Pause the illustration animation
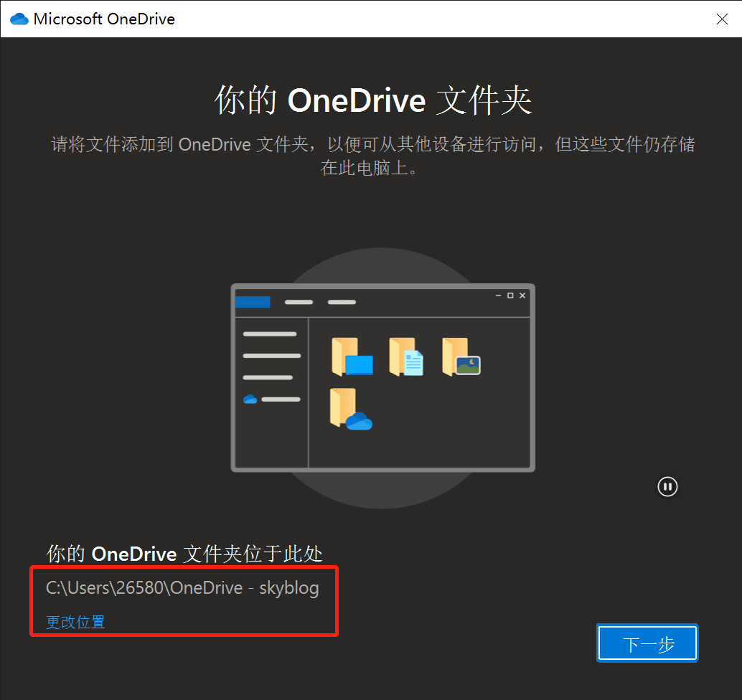This screenshot has width=742, height=700. click(x=667, y=487)
